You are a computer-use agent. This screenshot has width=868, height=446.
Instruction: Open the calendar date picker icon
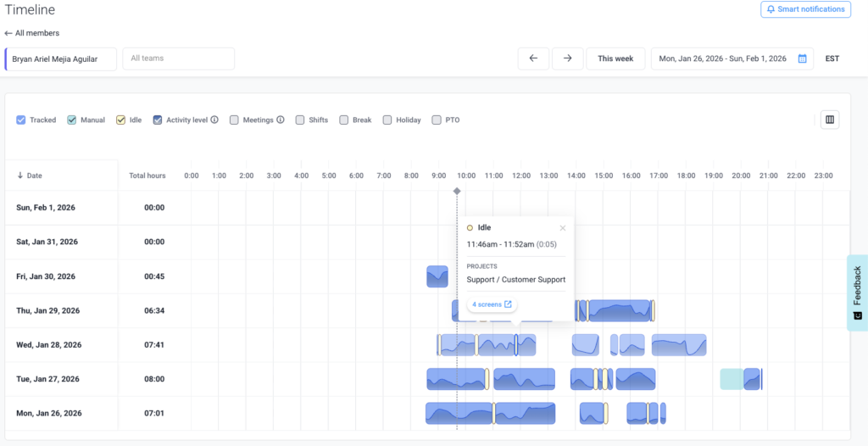tap(802, 59)
